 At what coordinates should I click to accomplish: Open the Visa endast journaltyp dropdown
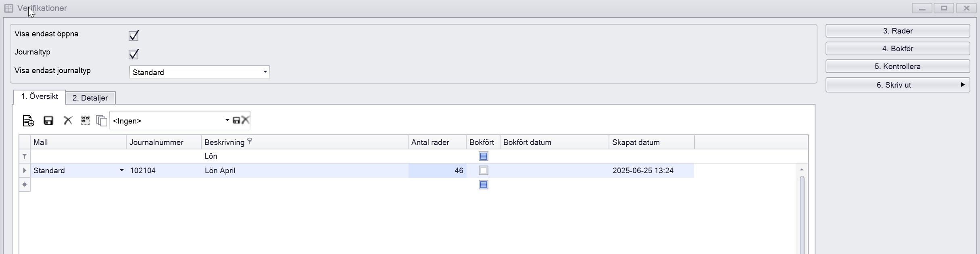(265, 72)
